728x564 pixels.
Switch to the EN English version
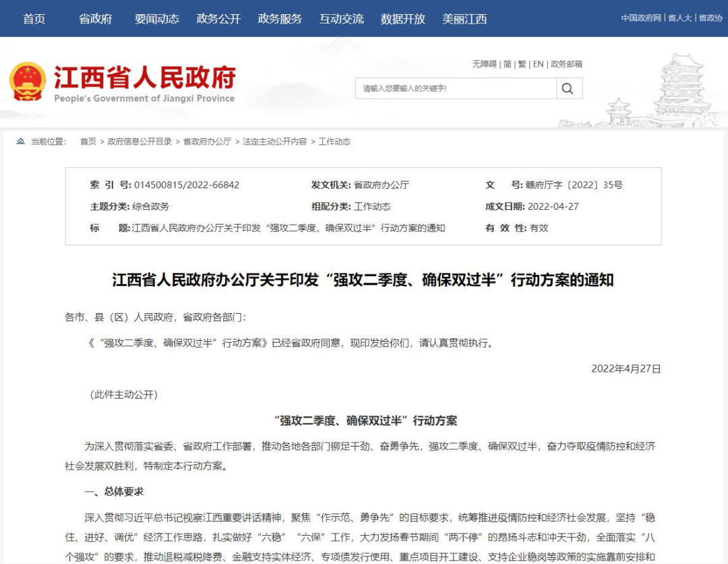click(x=538, y=63)
